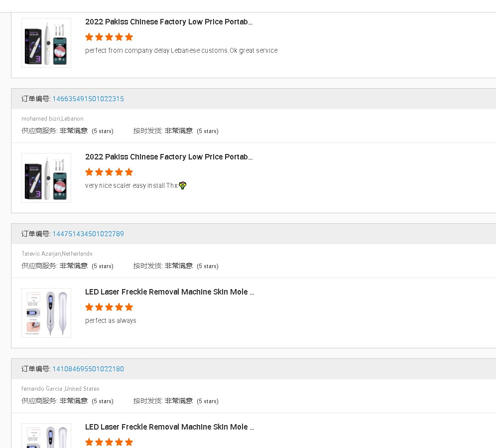Click the second Pakiss scaler product title

(169, 156)
